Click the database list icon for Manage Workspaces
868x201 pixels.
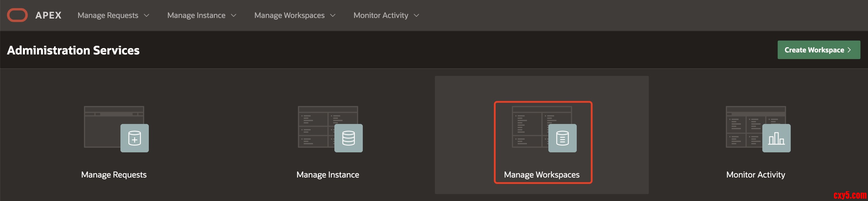click(x=562, y=138)
